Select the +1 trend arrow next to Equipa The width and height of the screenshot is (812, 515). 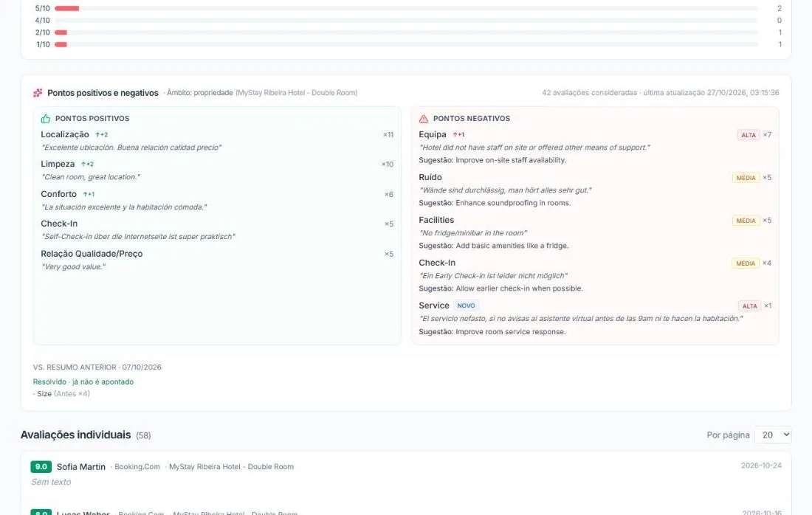pyautogui.click(x=458, y=134)
